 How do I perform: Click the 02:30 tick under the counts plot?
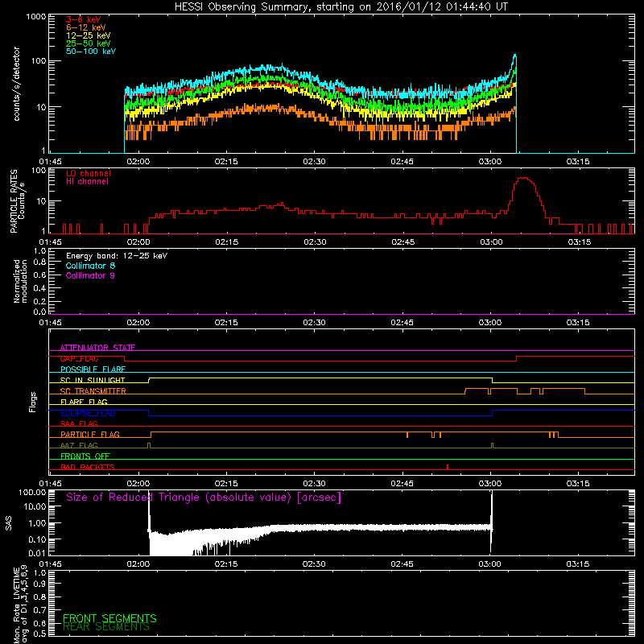(x=314, y=162)
